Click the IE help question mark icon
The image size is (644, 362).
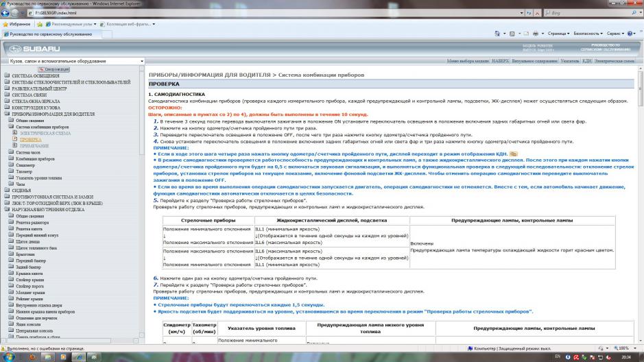click(630, 34)
